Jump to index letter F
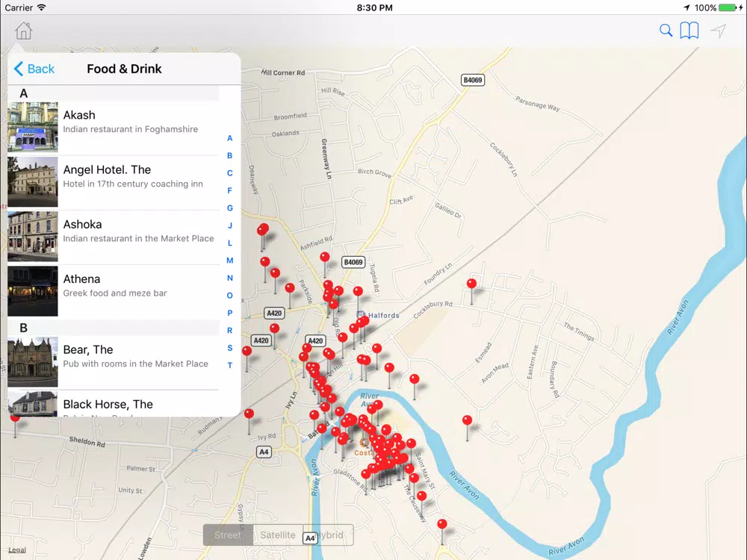Viewport: 747px width, 560px height. coord(229,190)
